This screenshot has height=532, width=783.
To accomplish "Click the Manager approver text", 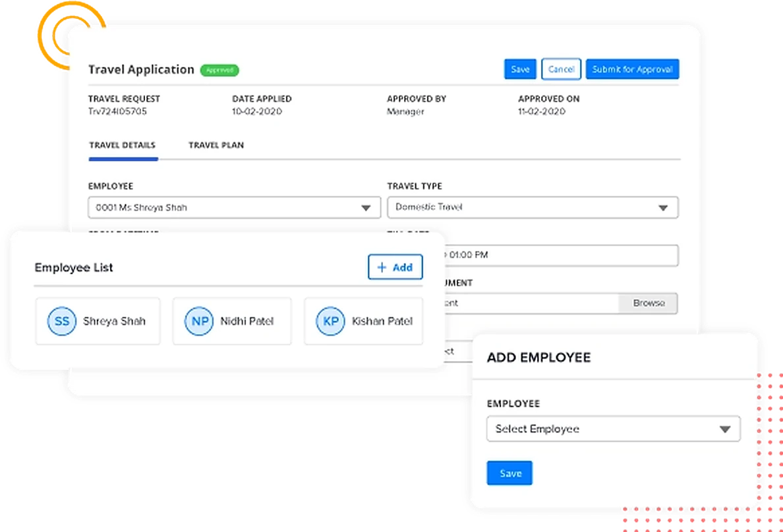I will (x=405, y=111).
